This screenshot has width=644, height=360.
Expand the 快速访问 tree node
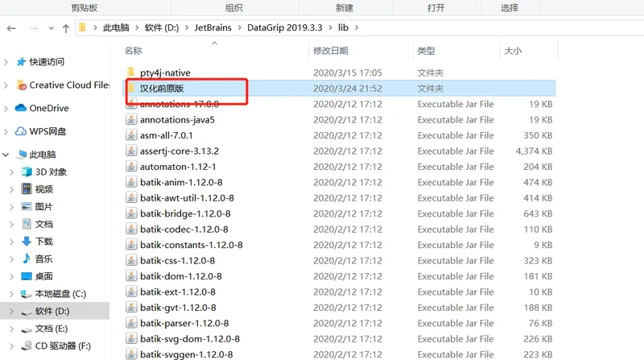tap(8, 62)
